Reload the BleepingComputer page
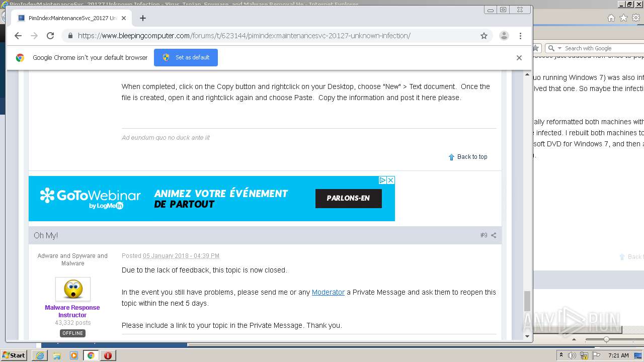Viewport: 644px width, 362px height. coord(50,36)
